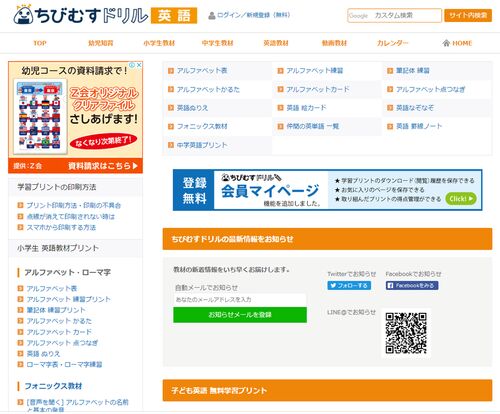Open the 幼児知育 menu item
This screenshot has height=414, width=500.
[x=101, y=43]
